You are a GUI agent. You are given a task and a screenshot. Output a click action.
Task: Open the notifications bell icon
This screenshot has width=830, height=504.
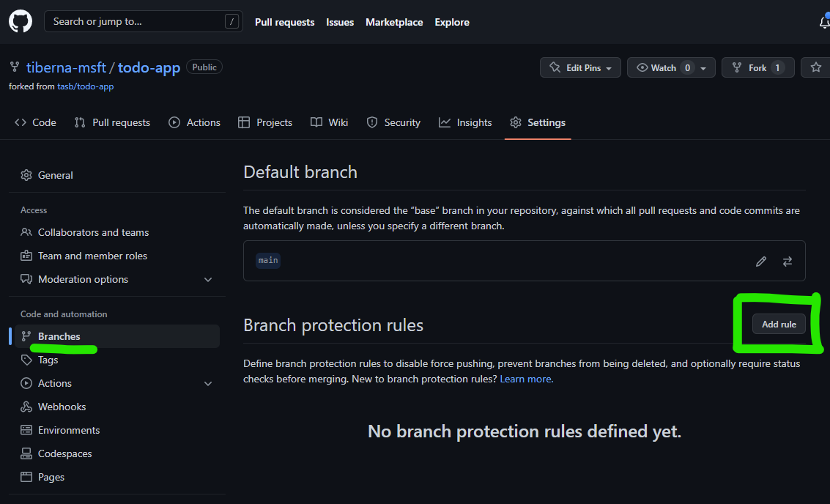coord(824,22)
